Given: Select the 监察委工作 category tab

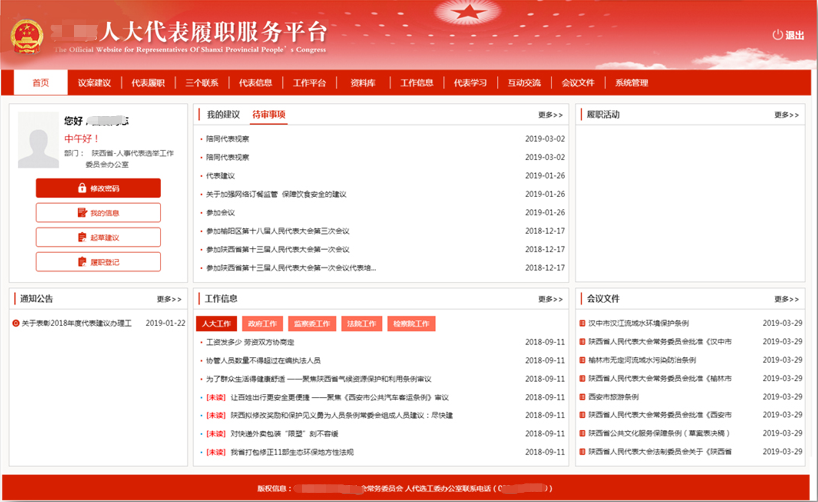Looking at the screenshot, I should click(312, 324).
